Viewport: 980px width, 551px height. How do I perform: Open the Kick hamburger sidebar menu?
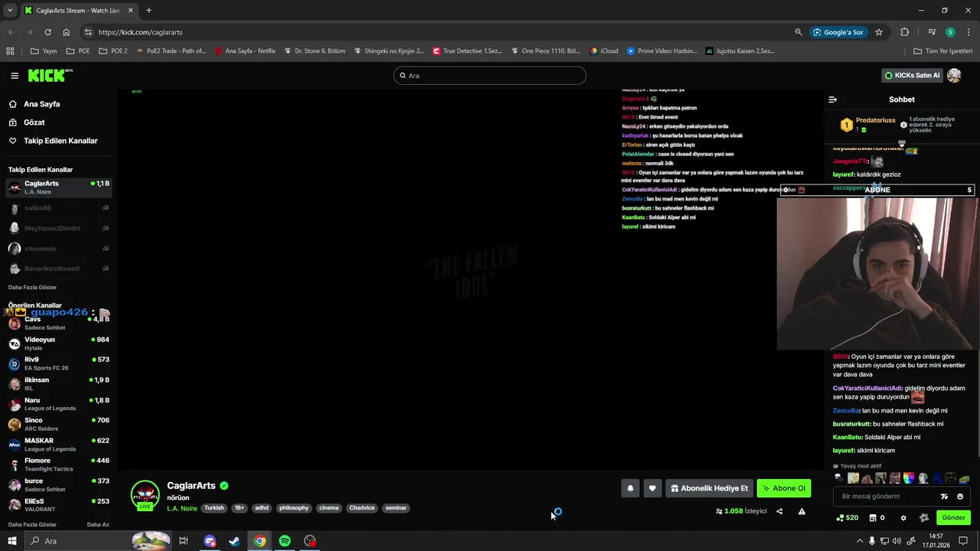pos(15,76)
